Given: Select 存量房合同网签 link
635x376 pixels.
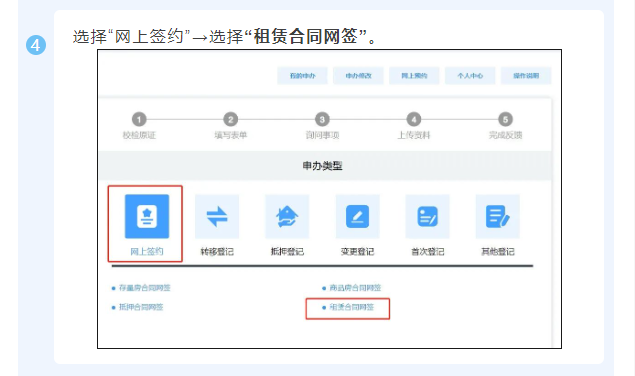Looking at the screenshot, I should [x=145, y=288].
